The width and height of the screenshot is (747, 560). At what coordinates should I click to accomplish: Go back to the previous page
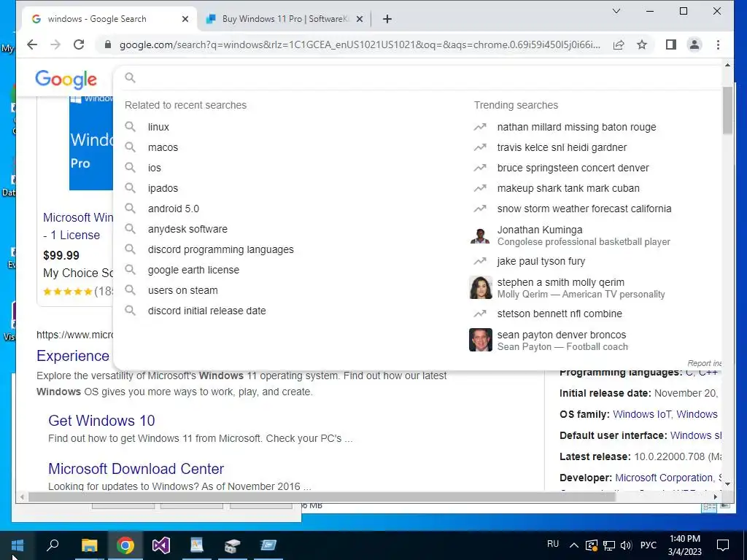[x=32, y=44]
